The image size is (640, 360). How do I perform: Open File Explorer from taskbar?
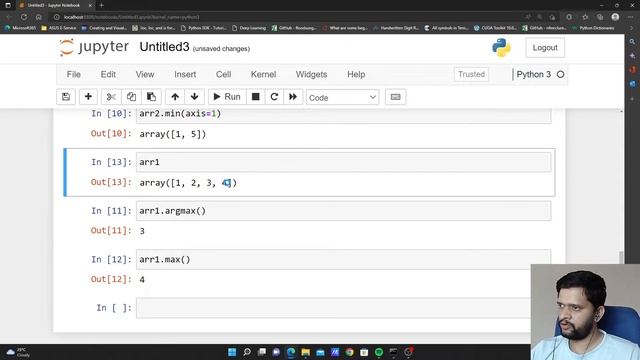(x=305, y=352)
